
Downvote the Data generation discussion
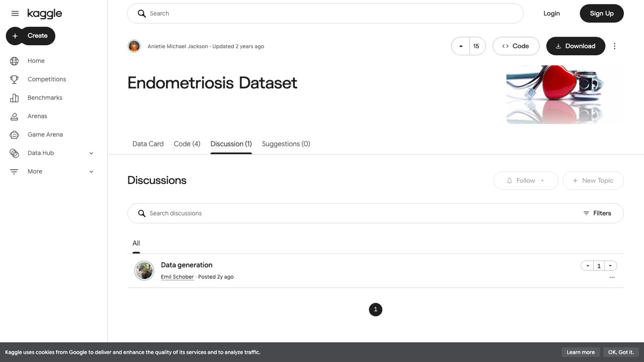(x=610, y=266)
